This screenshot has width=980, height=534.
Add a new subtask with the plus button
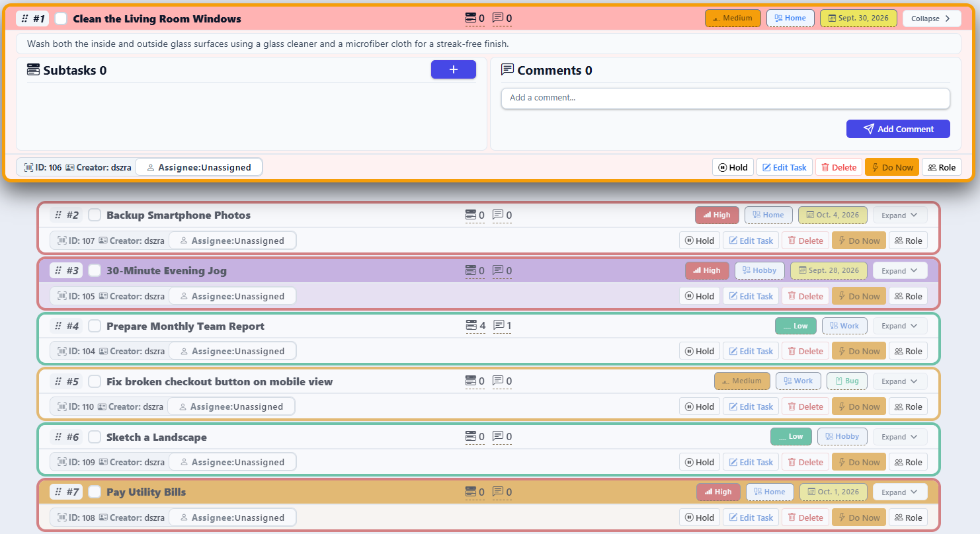pyautogui.click(x=454, y=69)
